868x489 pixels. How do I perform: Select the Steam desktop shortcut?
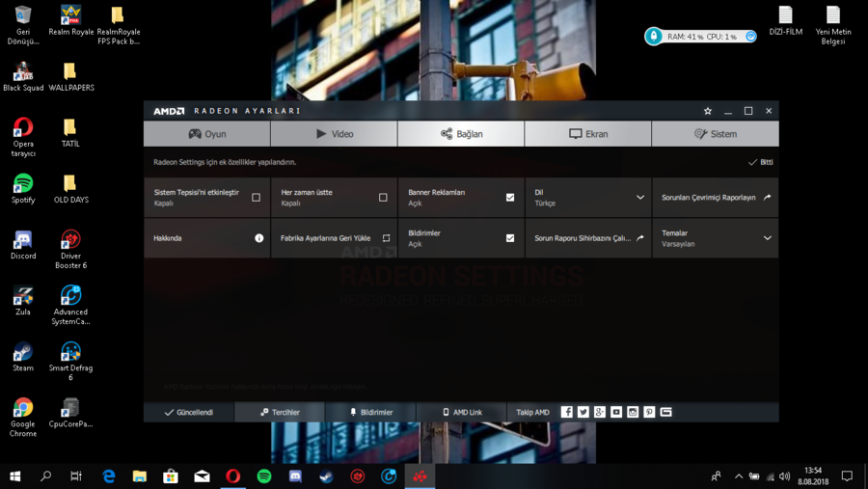click(23, 357)
